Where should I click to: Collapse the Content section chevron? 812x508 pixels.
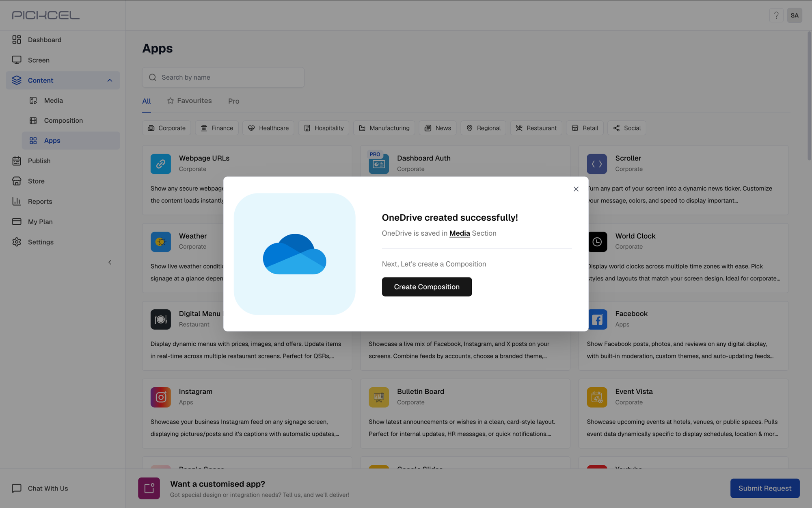point(110,80)
